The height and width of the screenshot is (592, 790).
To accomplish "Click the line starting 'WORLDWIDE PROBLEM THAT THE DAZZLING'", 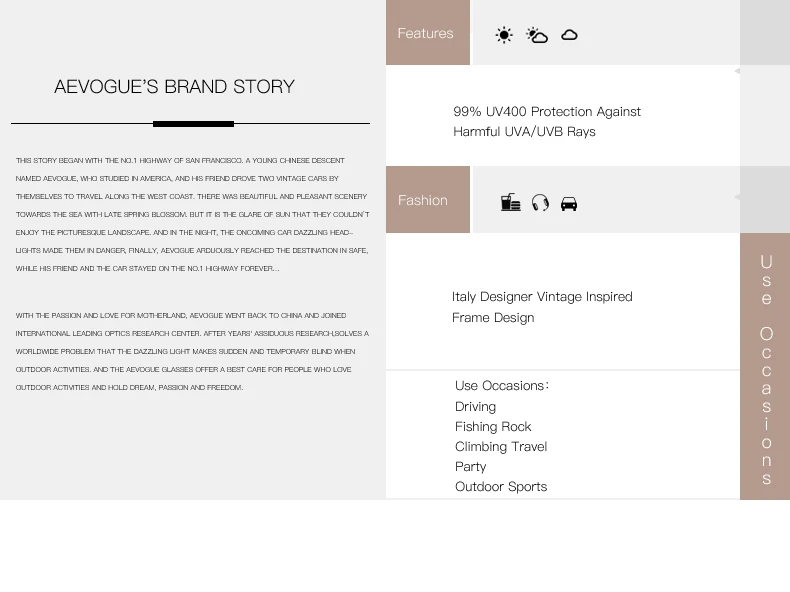I will tap(185, 351).
